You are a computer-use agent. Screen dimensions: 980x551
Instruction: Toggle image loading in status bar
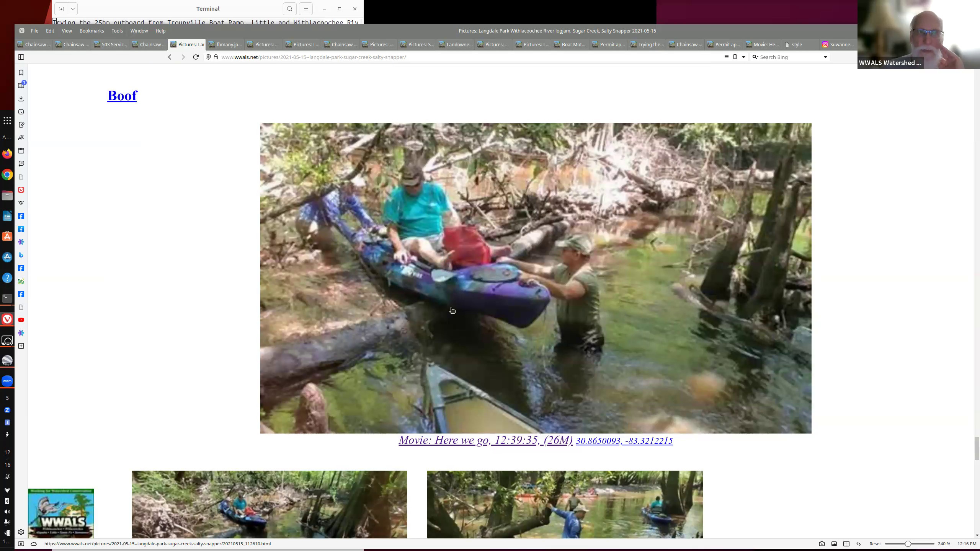[x=834, y=544]
